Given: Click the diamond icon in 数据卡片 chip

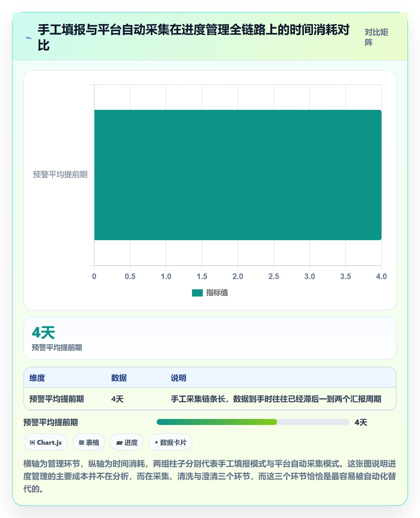Looking at the screenshot, I should coord(156,442).
